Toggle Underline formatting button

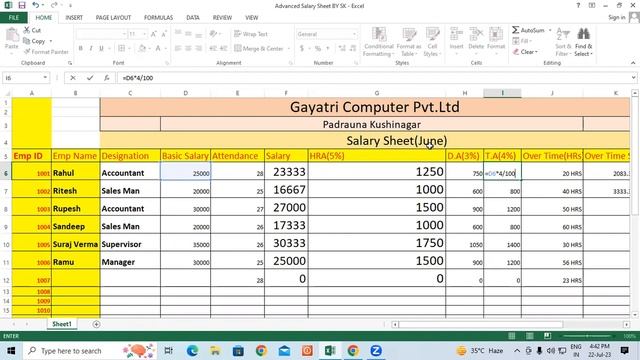[101, 48]
